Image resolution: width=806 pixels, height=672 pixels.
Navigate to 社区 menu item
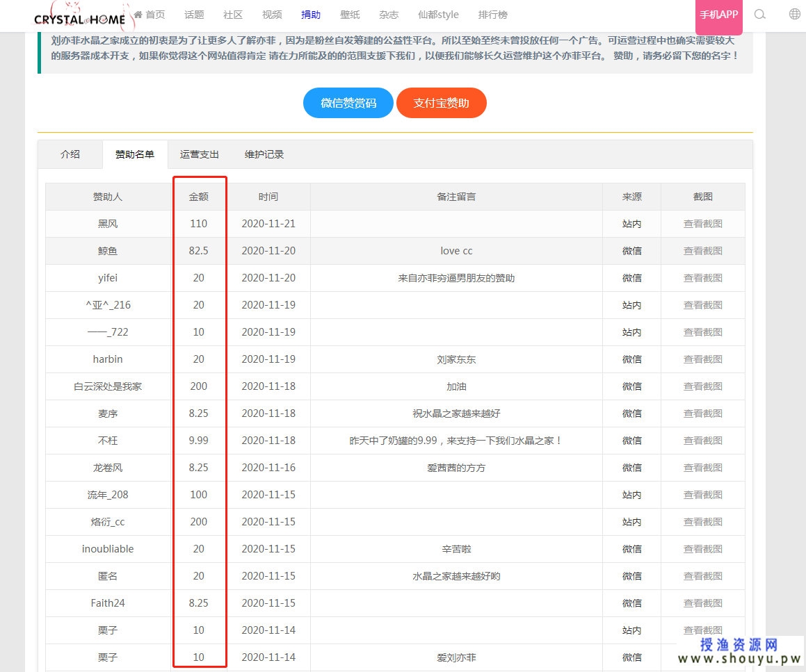(x=233, y=15)
